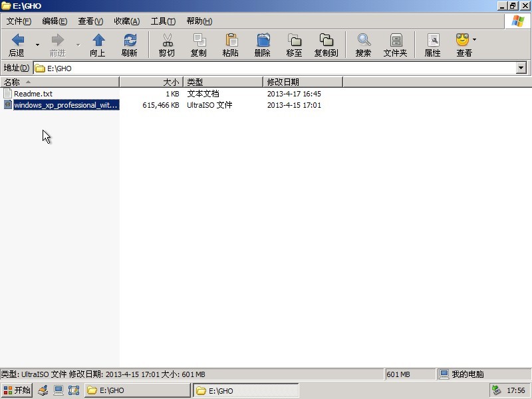532x399 pixels.
Task: Sort by Date Modified (修改日期) column
Action: pos(303,82)
